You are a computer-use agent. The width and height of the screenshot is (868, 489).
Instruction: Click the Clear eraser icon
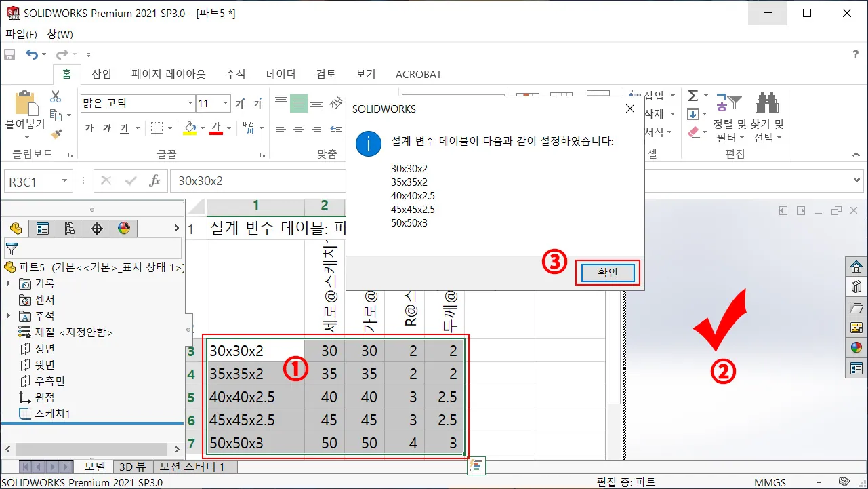(x=693, y=132)
